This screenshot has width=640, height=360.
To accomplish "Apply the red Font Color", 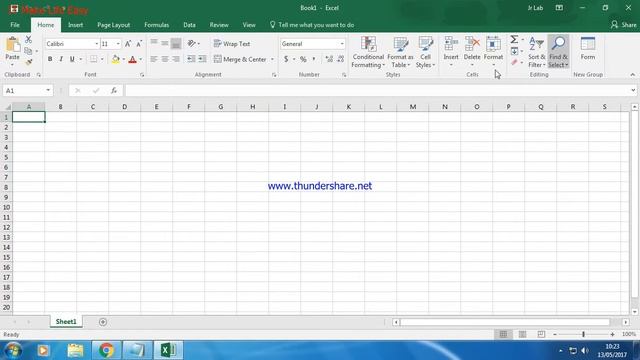I will [132, 60].
